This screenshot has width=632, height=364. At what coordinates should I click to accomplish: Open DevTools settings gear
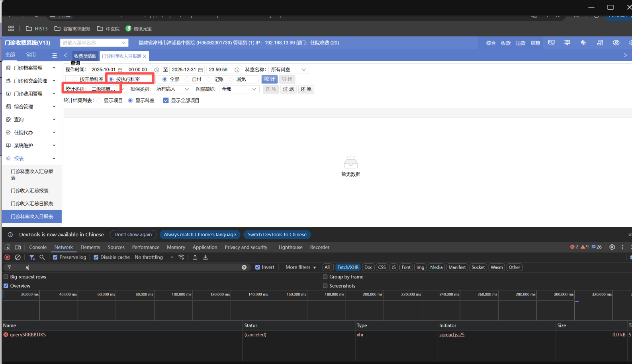612,247
